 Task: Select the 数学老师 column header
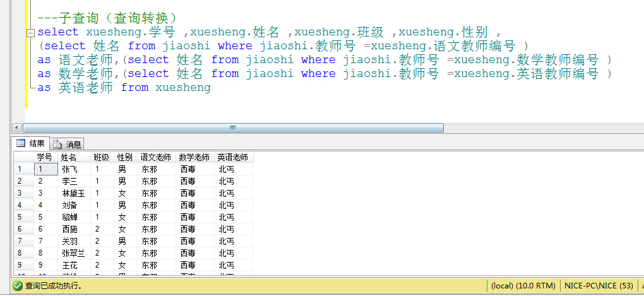click(x=195, y=157)
